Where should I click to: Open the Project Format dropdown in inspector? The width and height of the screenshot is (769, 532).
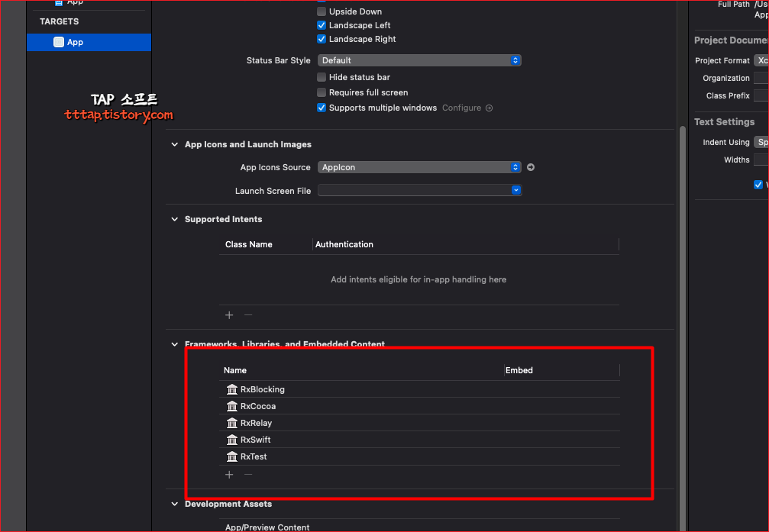pyautogui.click(x=761, y=60)
